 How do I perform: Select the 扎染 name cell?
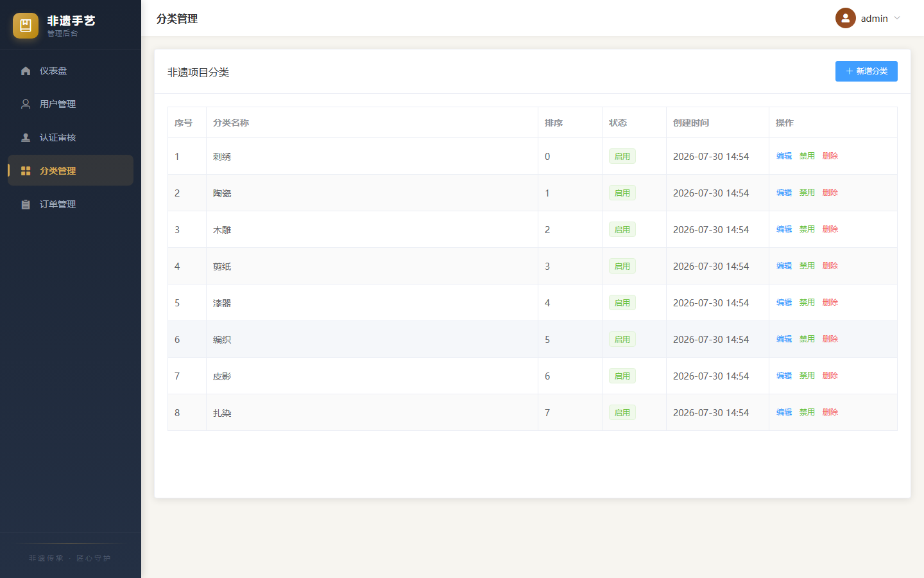[372, 412]
